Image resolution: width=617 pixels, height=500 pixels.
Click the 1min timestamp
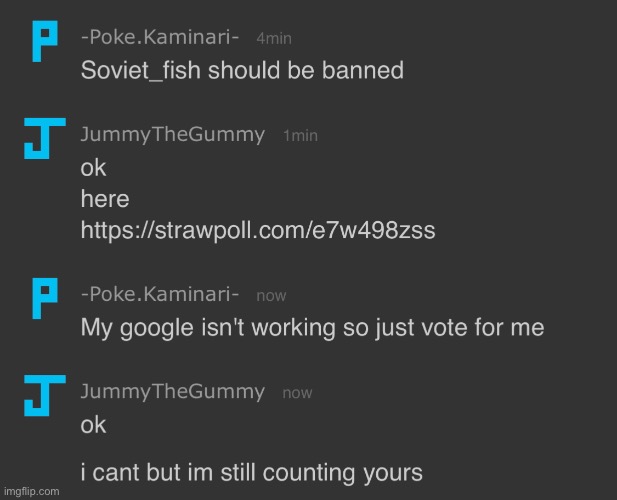pyautogui.click(x=301, y=136)
